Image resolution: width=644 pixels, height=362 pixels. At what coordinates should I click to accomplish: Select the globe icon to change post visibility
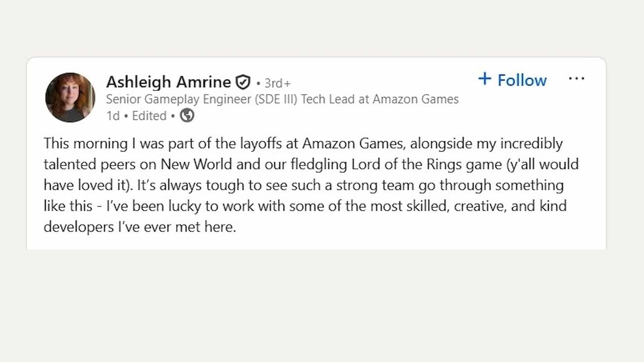click(x=187, y=115)
